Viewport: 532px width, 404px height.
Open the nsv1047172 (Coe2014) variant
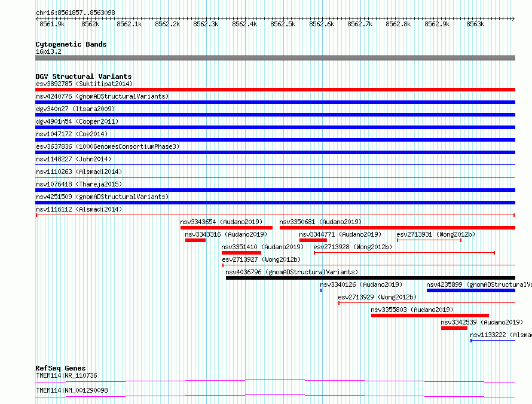72,134
